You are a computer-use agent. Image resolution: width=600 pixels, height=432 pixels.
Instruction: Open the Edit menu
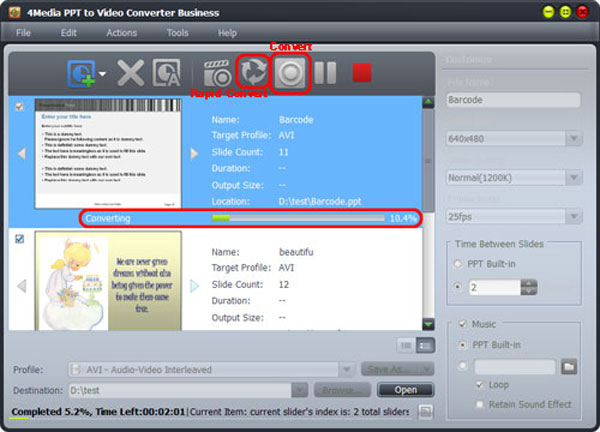pyautogui.click(x=68, y=33)
